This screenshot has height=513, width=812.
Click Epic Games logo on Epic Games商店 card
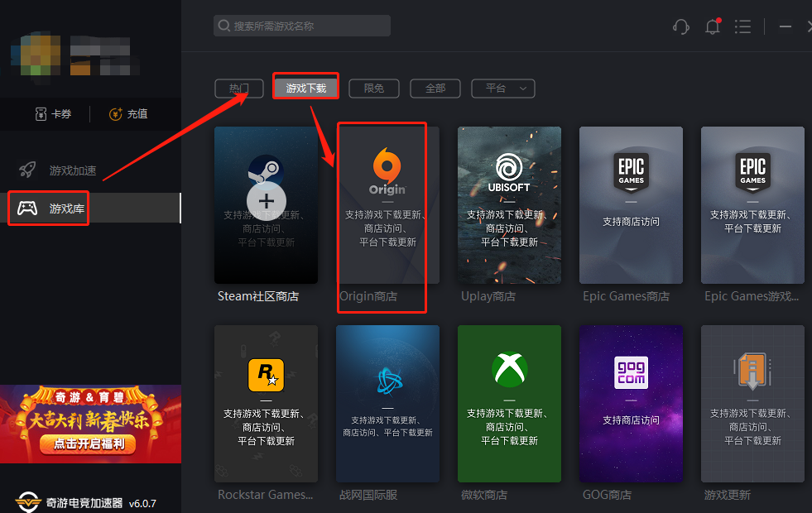pos(632,172)
